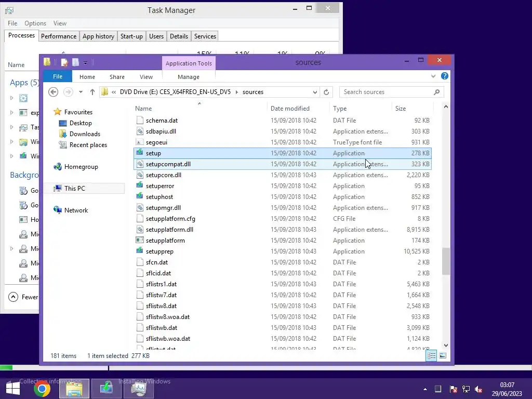Switch to App history tab in Task Manager

(98, 36)
